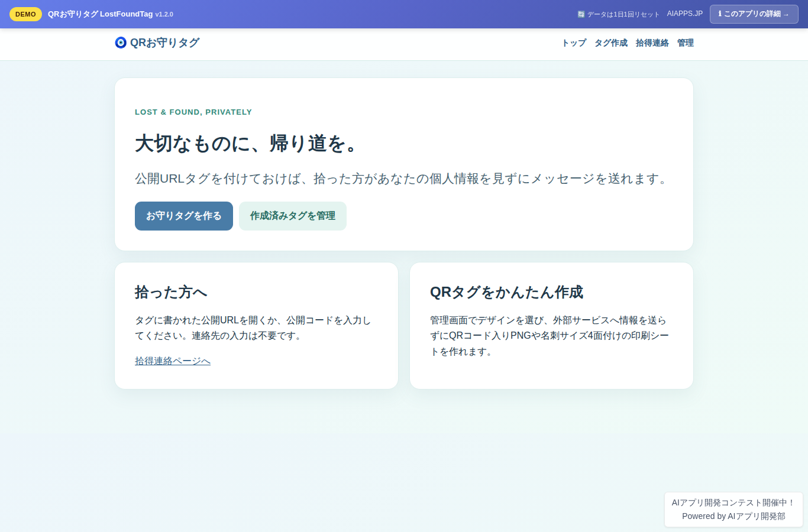This screenshot has width=808, height=532.
Task: Click QRお守りタグ LostFoundTag header title
Action: pyautogui.click(x=100, y=14)
